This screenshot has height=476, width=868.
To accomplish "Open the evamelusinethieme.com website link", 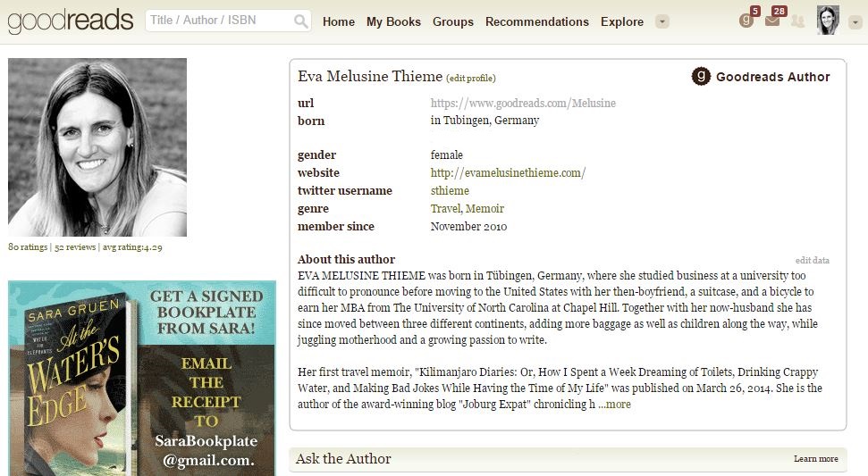I will [508, 173].
